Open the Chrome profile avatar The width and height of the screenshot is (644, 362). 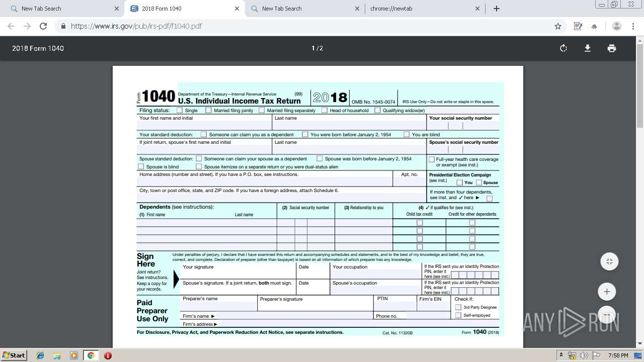tap(617, 26)
